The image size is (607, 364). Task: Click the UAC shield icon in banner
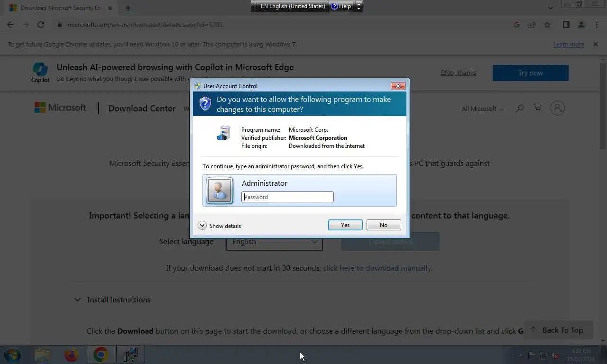click(x=205, y=104)
